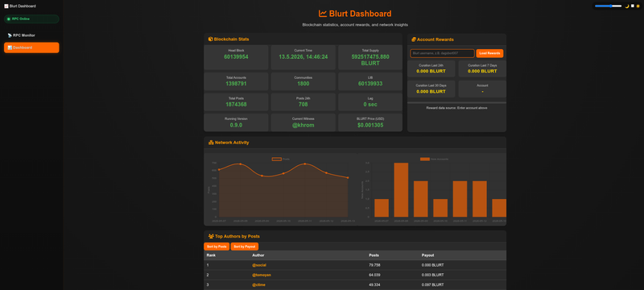Screen dimensions: 644x290
Task: Sort authors by Payout
Action: (245, 246)
